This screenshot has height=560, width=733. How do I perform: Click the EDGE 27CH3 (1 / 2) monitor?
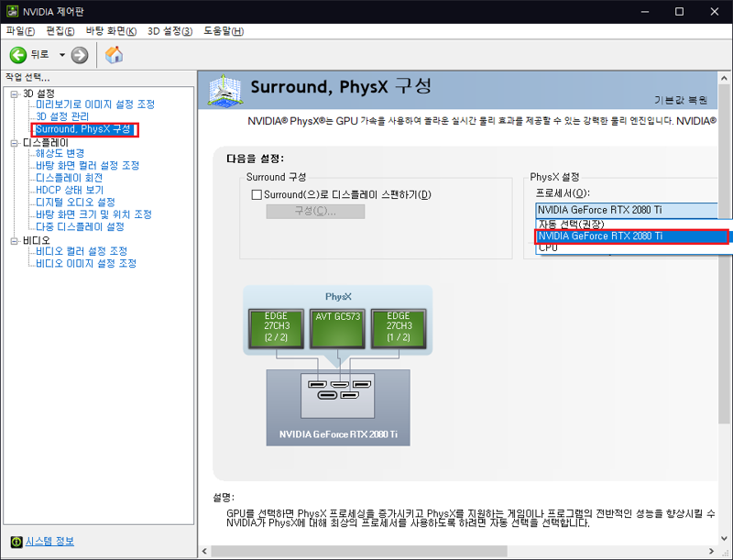point(399,328)
